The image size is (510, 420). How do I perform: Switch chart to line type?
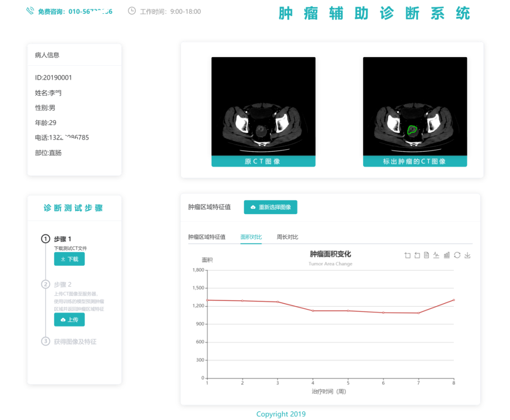pos(436,256)
